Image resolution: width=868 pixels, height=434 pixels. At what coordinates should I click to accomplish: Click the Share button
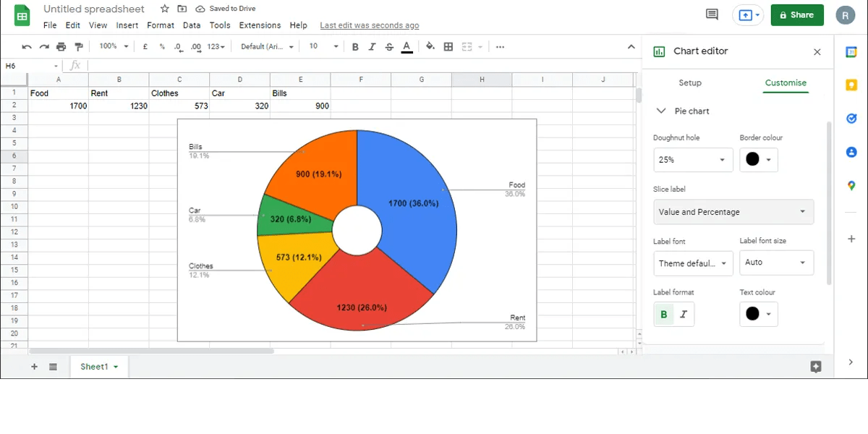tap(797, 14)
